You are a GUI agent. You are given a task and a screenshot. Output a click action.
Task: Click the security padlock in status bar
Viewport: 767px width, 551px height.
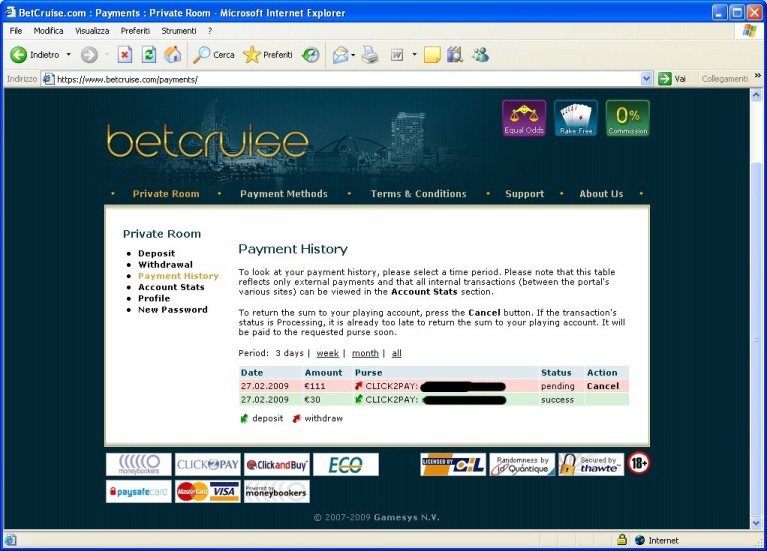[x=622, y=540]
